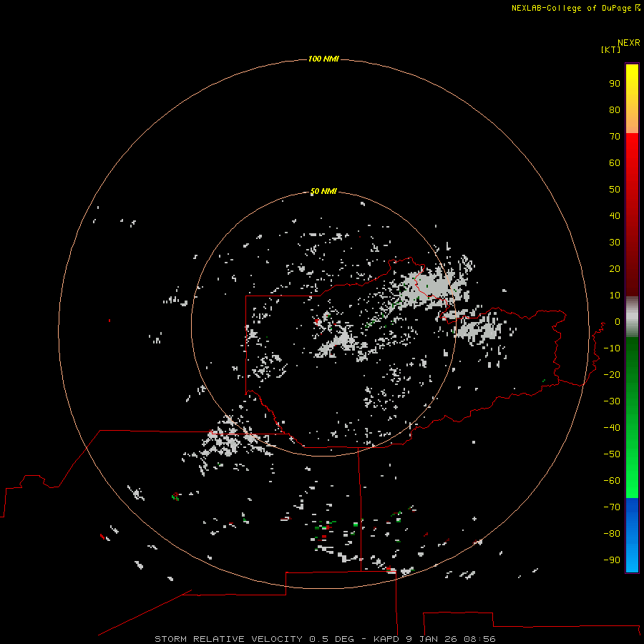Click the -30 value on the velocity scale

[612, 401]
